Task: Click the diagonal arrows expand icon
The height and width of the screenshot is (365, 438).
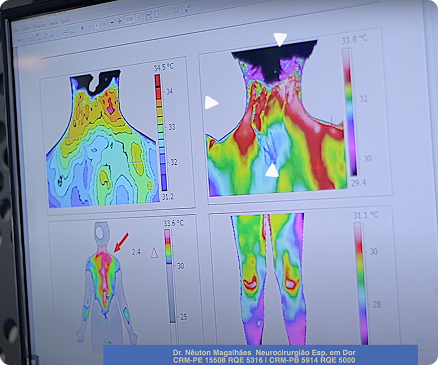Action: (x=187, y=8)
